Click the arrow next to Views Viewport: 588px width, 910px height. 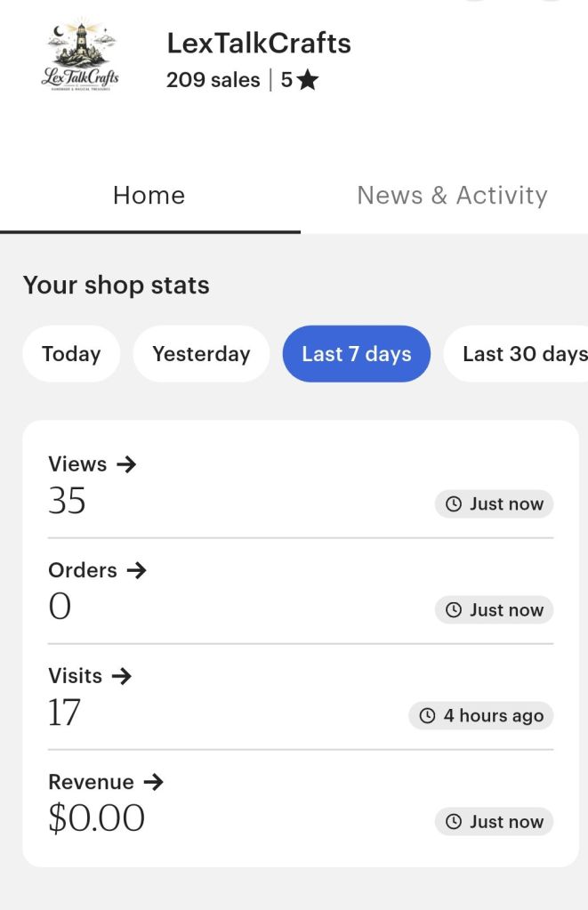tap(126, 464)
